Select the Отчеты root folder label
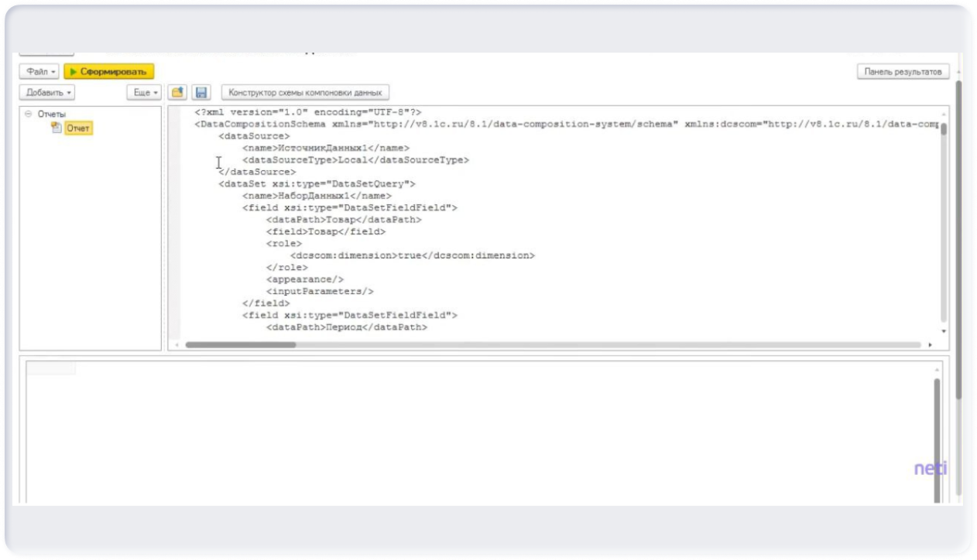This screenshot has width=977, height=560. tap(52, 114)
